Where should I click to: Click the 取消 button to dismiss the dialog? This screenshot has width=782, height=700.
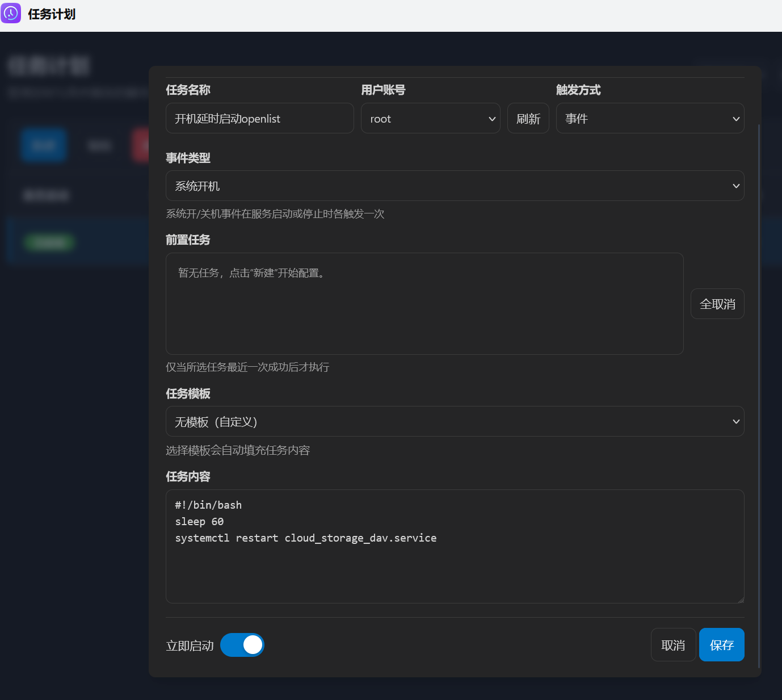pos(673,644)
